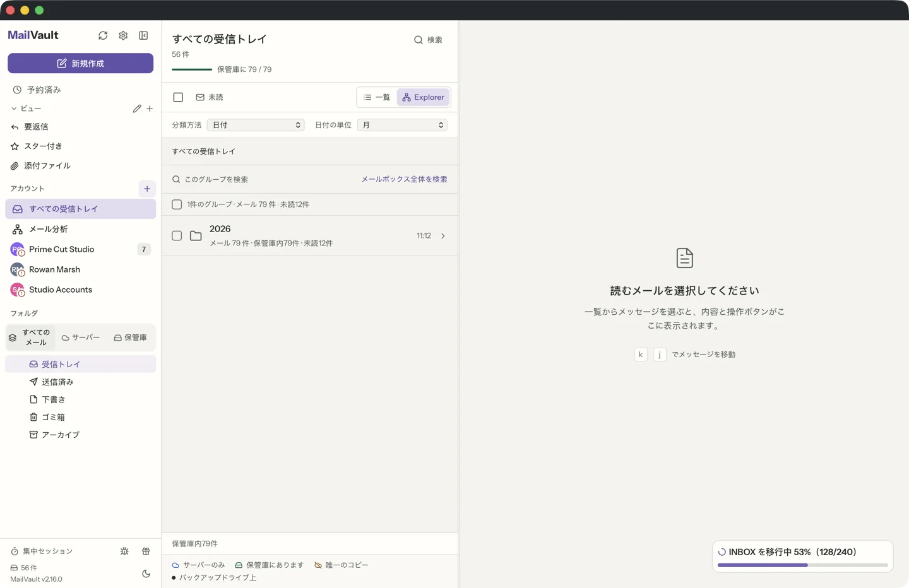Image resolution: width=909 pixels, height=588 pixels.
Task: Click the 検索 search icon button
Action: 428,40
